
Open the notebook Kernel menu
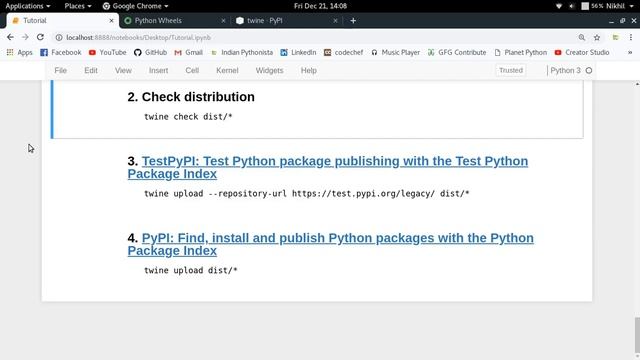[x=227, y=71]
